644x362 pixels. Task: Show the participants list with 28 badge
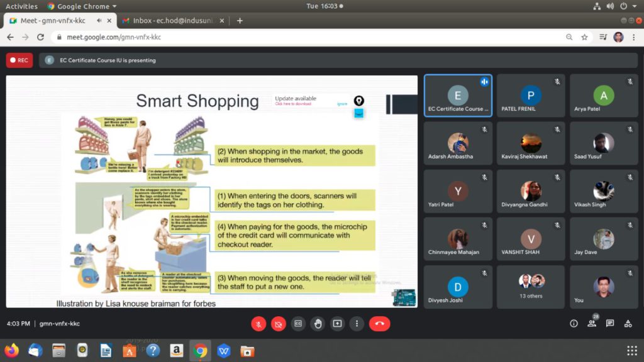592,324
